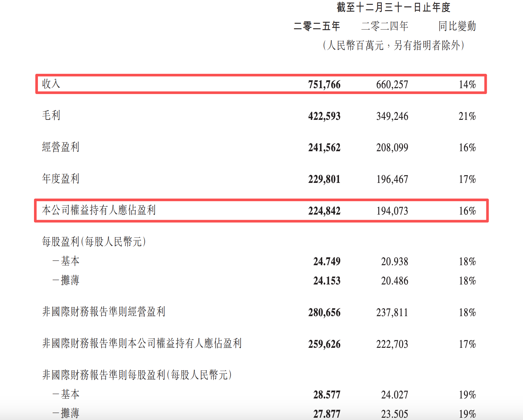
Task: Click the 截至十二月三十一日止年度 heading
Action: pyautogui.click(x=394, y=7)
